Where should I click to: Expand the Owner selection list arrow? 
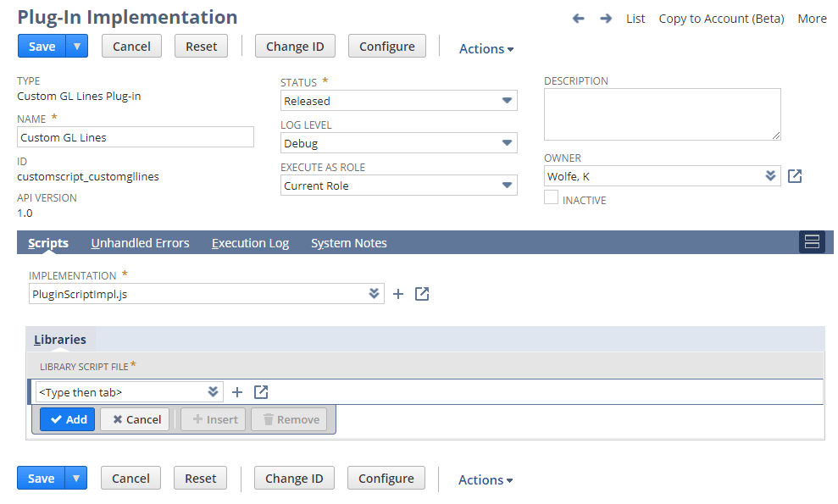click(x=770, y=176)
